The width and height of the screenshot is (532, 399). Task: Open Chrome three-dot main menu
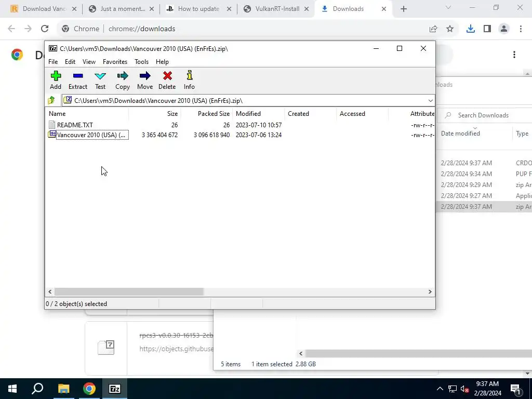(521, 29)
